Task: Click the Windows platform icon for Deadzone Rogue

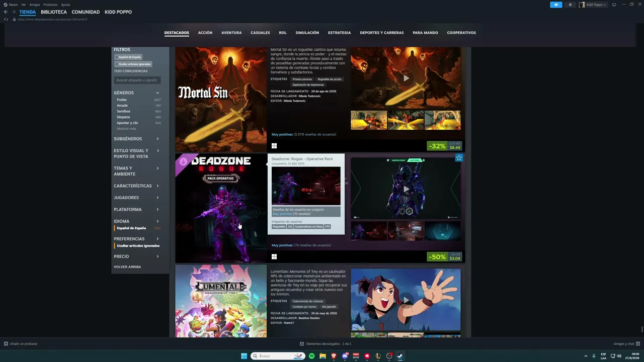Action: tap(274, 256)
